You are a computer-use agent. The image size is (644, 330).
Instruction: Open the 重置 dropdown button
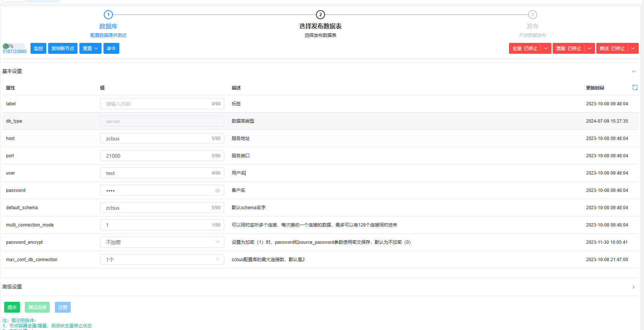coord(90,49)
